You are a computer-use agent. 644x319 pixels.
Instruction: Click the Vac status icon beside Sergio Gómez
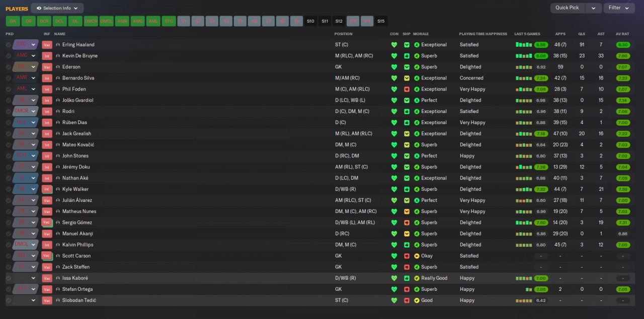pos(47,223)
